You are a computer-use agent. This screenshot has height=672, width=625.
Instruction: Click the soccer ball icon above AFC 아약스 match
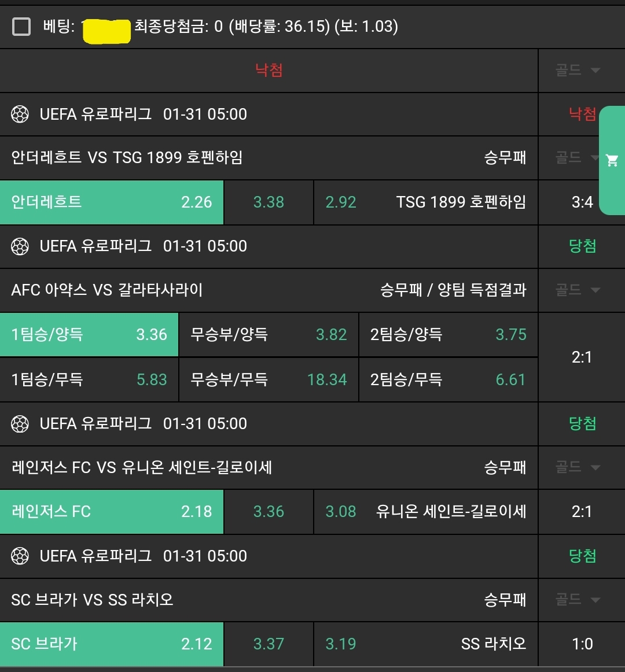click(20, 246)
